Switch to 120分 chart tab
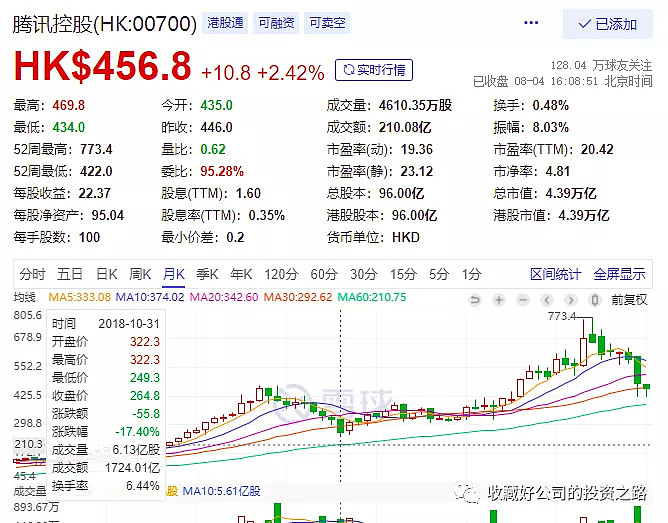668x523 pixels. coord(281,274)
